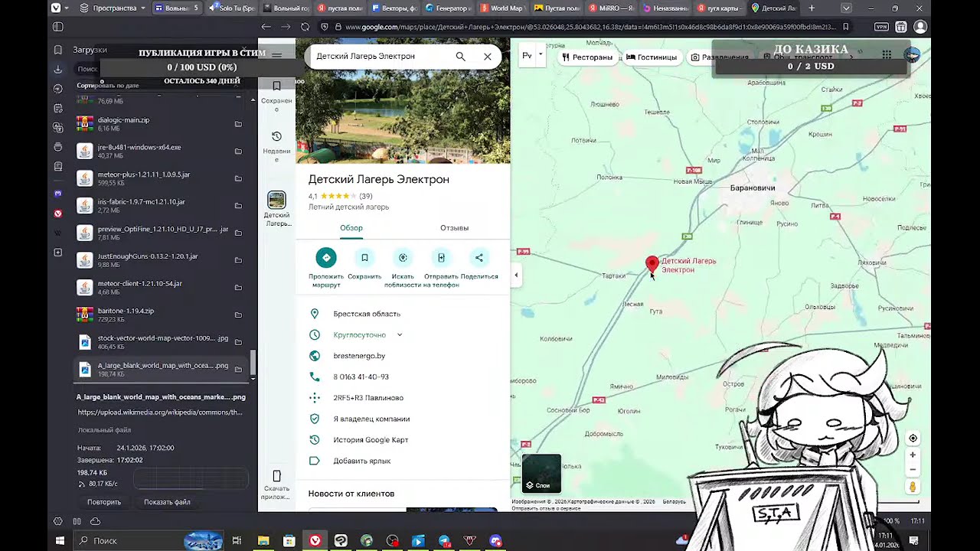Click the Search nearby button
980x551 pixels.
403,258
